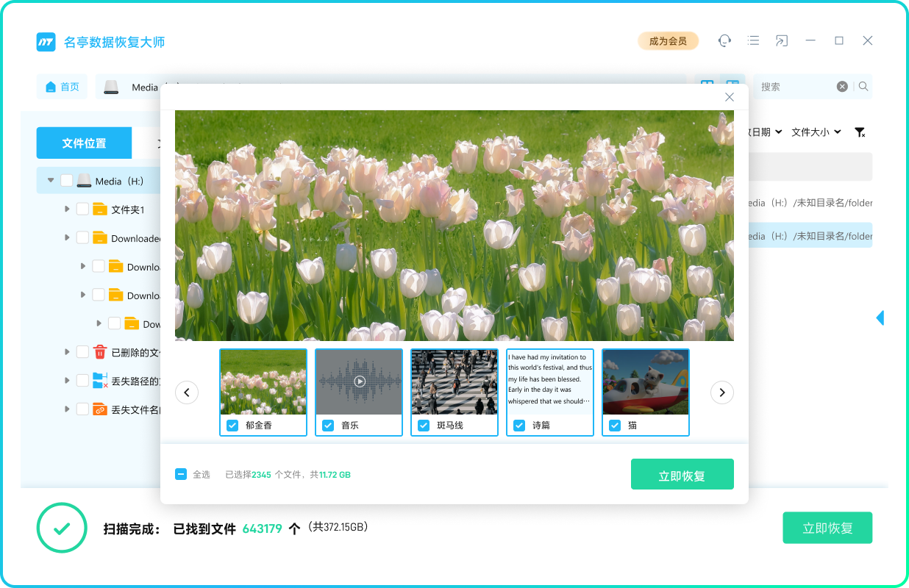This screenshot has width=909, height=588.
Task: Switch to the 文件位置 tab
Action: [84, 143]
